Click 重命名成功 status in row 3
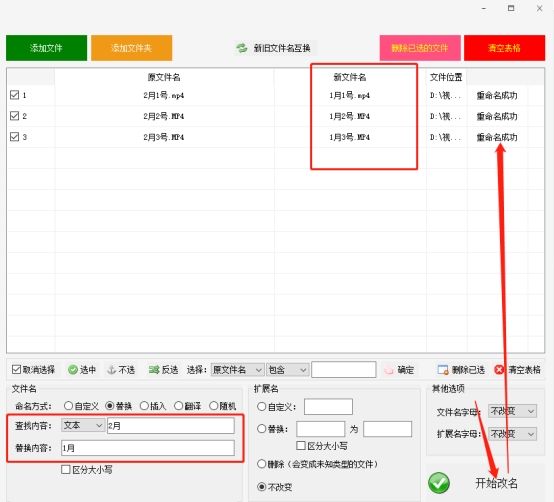Image resolution: width=554 pixels, height=502 pixels. pyautogui.click(x=497, y=137)
